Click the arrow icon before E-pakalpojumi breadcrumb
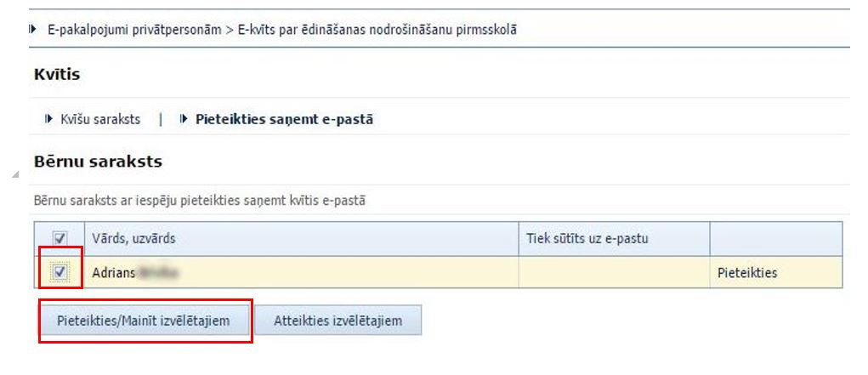868x375 pixels. pos(32,30)
